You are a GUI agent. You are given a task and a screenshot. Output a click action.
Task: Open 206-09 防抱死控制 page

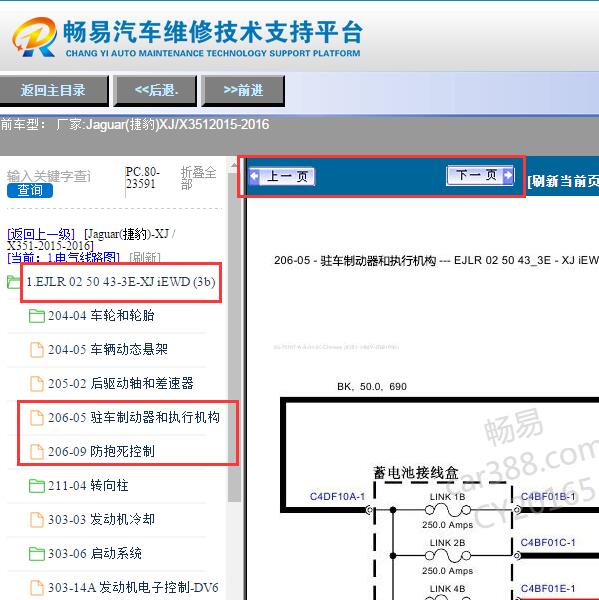pyautogui.click(x=101, y=452)
